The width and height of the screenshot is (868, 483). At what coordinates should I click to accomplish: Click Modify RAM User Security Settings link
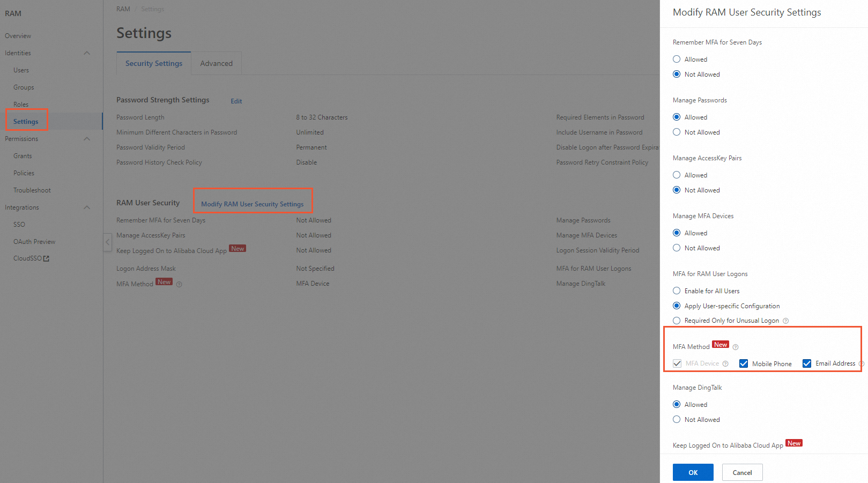[x=252, y=204]
